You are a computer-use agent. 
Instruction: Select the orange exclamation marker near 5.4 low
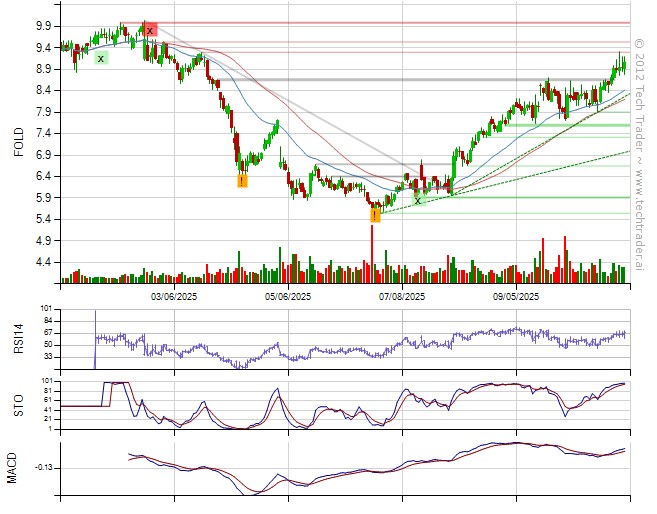pyautogui.click(x=375, y=215)
